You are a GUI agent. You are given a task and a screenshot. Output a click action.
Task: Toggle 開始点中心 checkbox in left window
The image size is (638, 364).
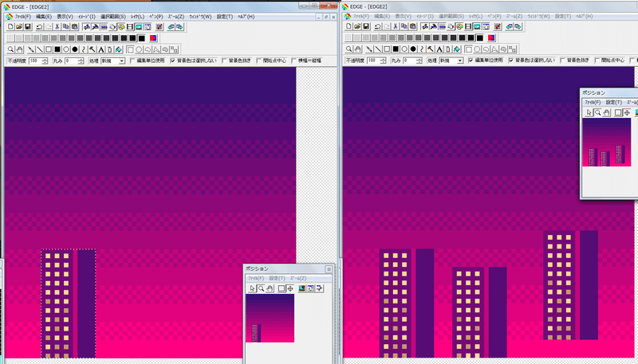coord(258,61)
